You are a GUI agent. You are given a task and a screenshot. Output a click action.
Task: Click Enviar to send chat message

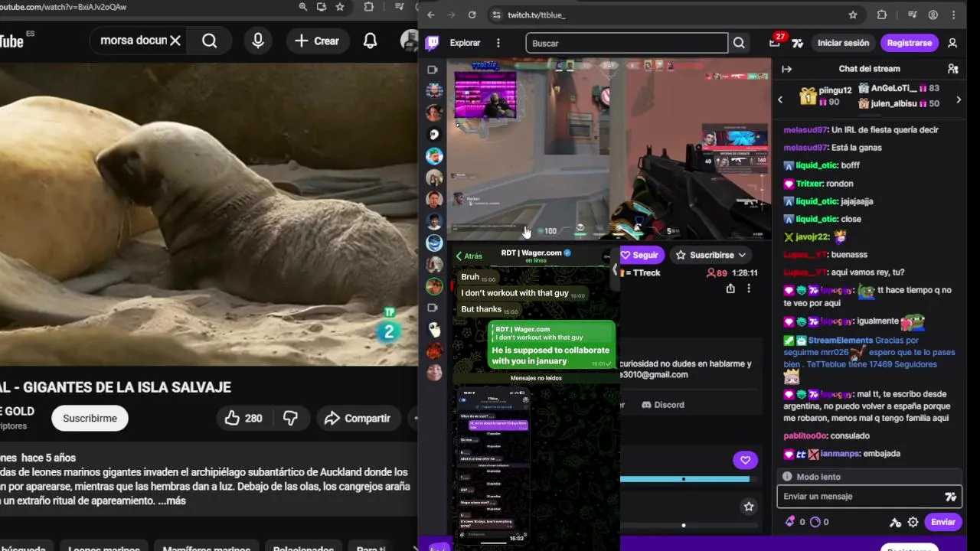click(x=942, y=522)
